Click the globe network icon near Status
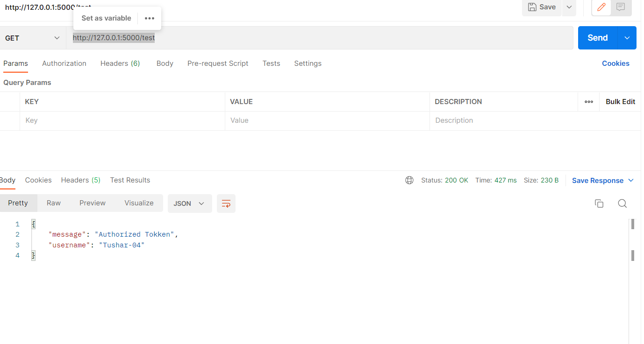The height and width of the screenshot is (344, 644). [x=409, y=180]
